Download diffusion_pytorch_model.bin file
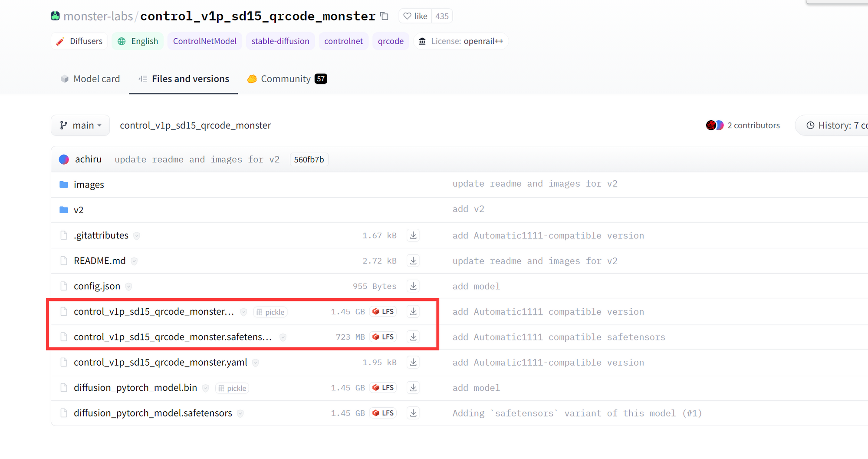 (413, 388)
